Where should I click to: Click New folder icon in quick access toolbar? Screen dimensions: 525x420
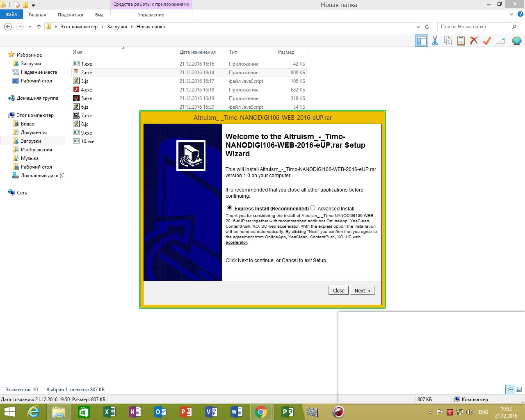[25, 5]
